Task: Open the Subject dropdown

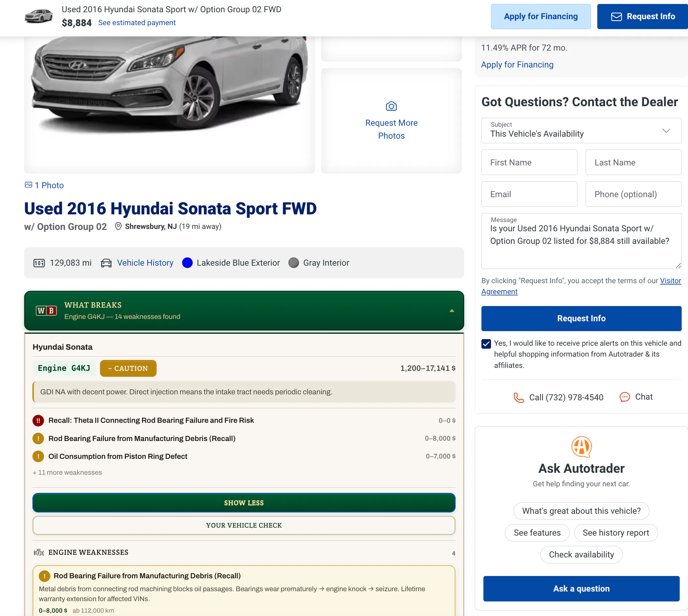Action: pyautogui.click(x=581, y=131)
